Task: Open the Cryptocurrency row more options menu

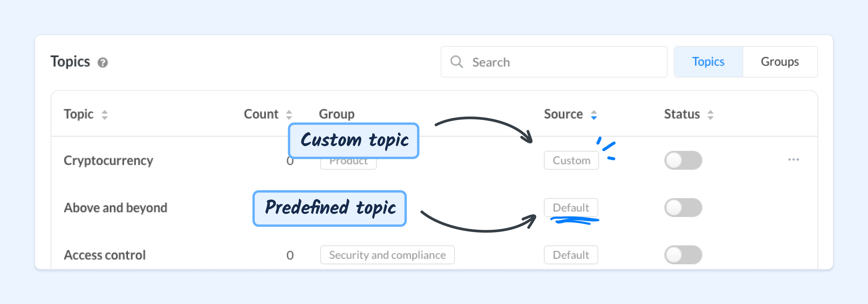Action: [793, 160]
